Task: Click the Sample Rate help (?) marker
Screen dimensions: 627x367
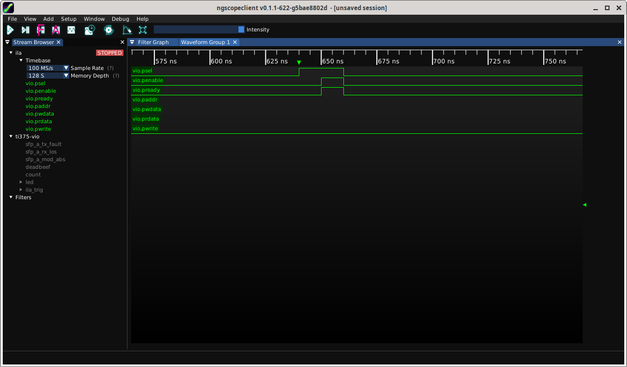Action: coord(110,68)
